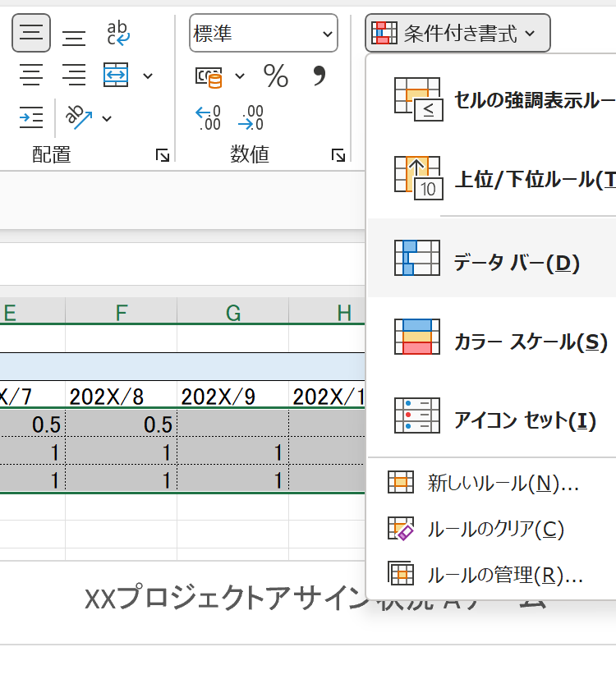Apply right horizontal alignment

[75, 76]
